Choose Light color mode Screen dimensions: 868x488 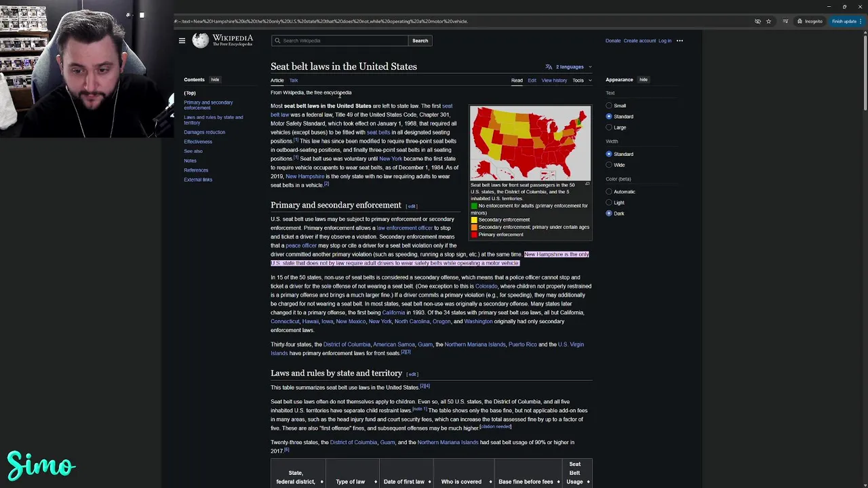click(x=609, y=203)
